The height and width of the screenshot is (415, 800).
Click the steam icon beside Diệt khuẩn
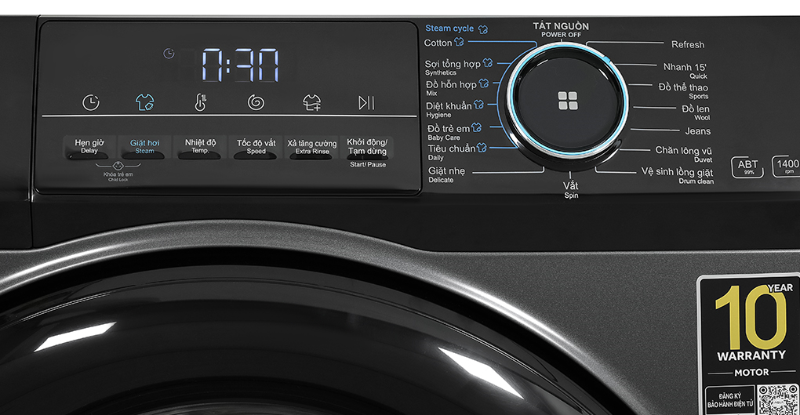479,105
